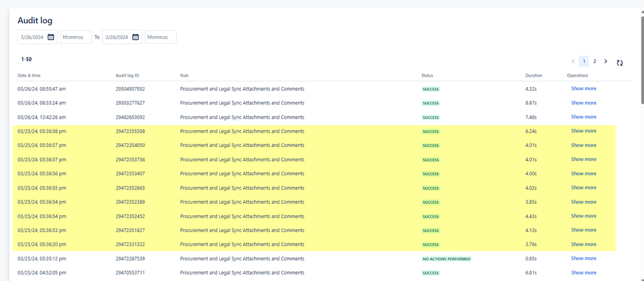Show more for log 29472352452
644x281 pixels.
pyautogui.click(x=583, y=216)
